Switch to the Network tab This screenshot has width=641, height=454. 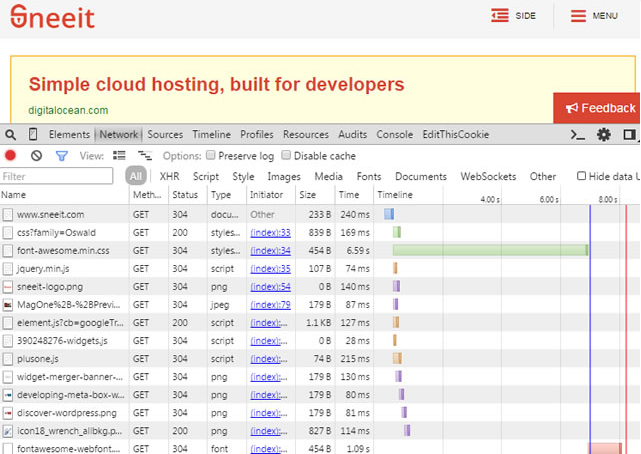pos(119,134)
